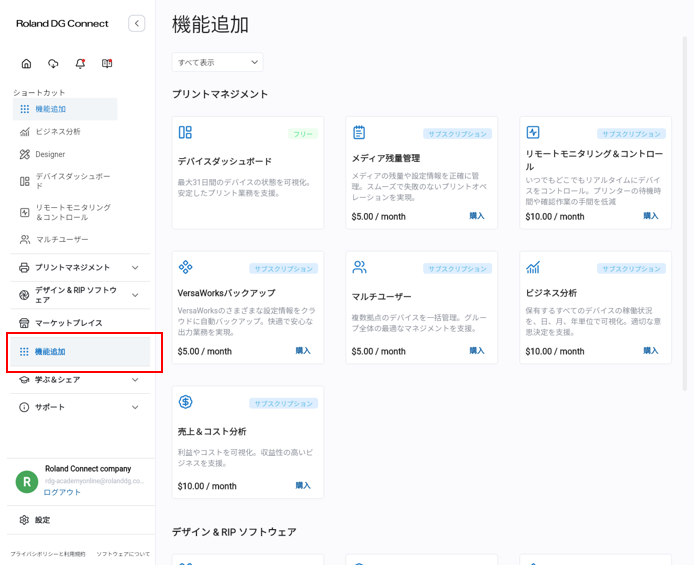Click 購入 for リモートモニタリング＆コントロール
The image size is (699, 565).
click(x=650, y=216)
